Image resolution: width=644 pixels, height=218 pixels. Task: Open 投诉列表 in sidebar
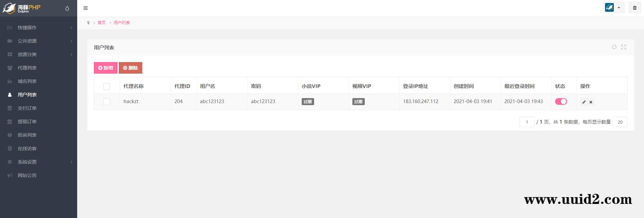coord(39,135)
